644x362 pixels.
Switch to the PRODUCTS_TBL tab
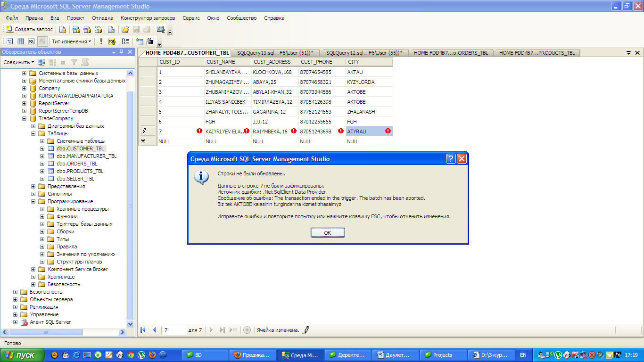537,53
